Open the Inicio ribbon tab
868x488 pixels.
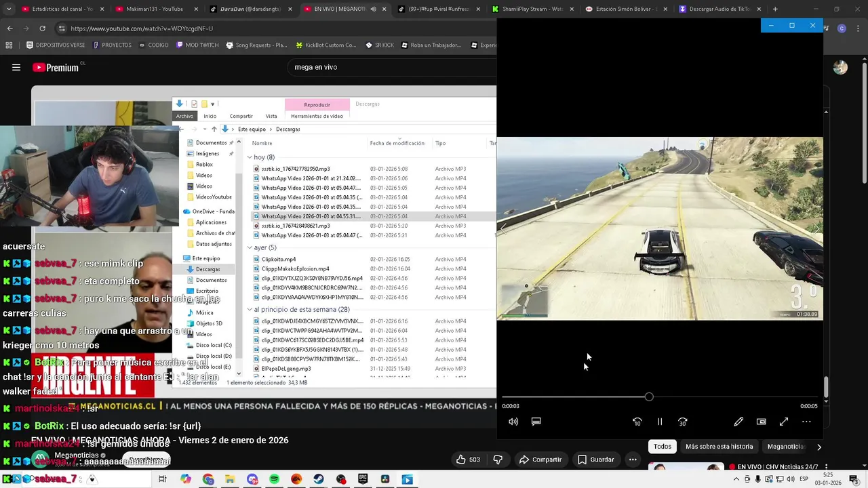tap(210, 116)
